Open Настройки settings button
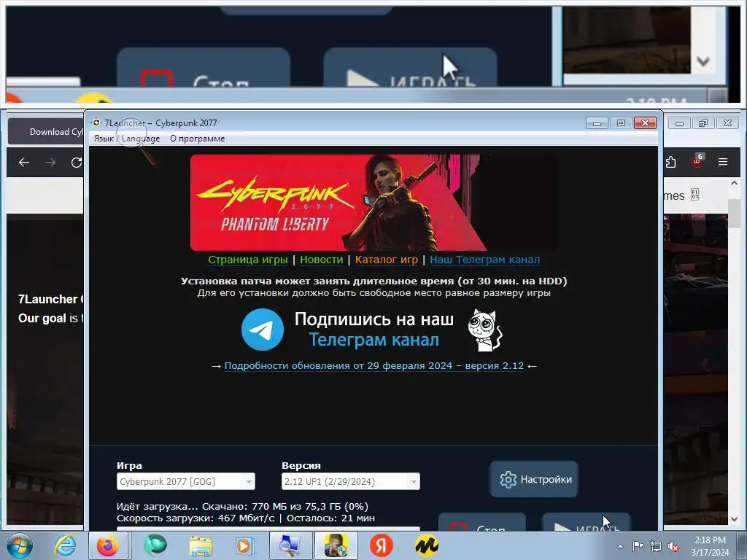Screen dimensions: 747x560 (534, 479)
